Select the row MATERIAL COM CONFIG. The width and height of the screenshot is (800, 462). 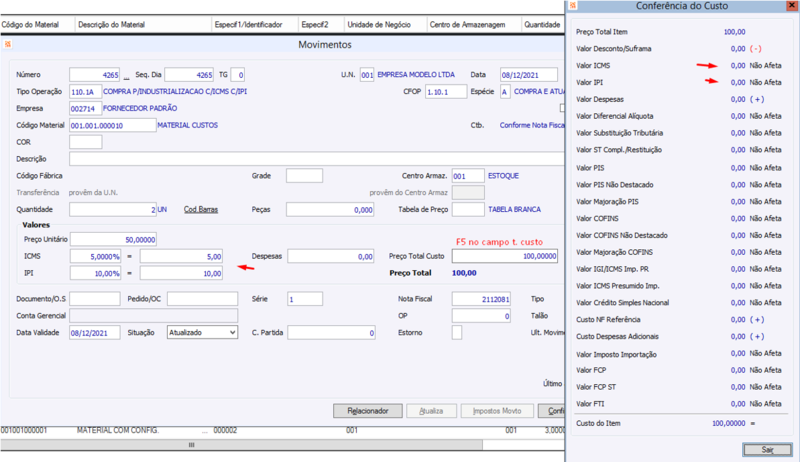pos(282,430)
